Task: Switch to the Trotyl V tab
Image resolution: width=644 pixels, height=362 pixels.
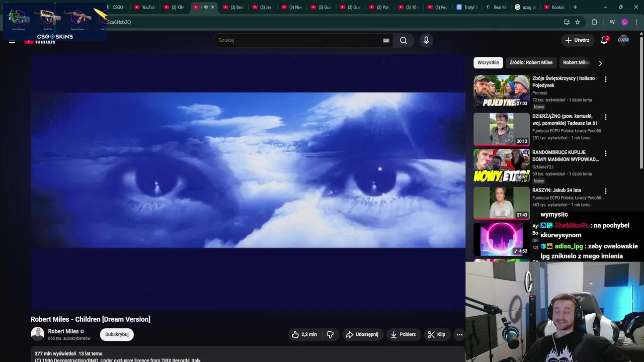Action: pyautogui.click(x=467, y=7)
